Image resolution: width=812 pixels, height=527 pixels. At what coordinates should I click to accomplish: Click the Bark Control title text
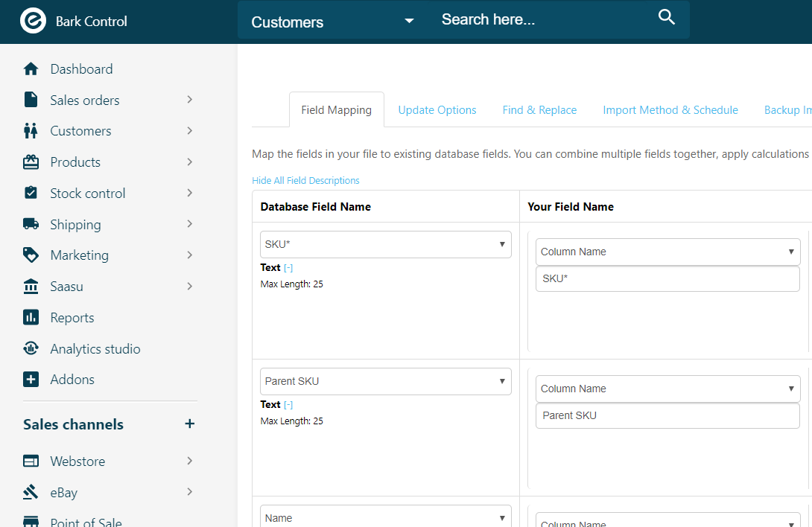click(91, 22)
